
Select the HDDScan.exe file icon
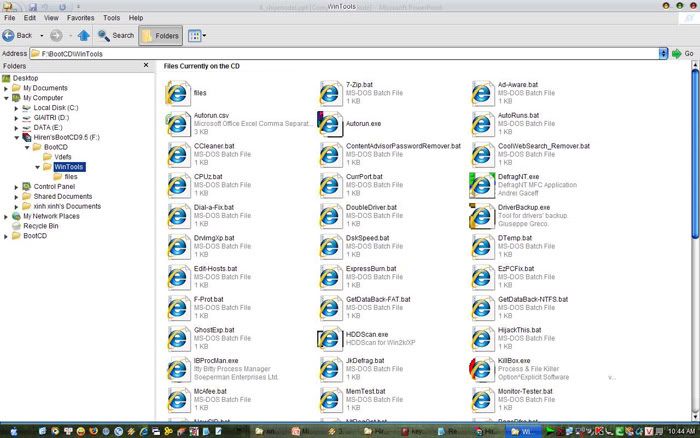coord(329,337)
